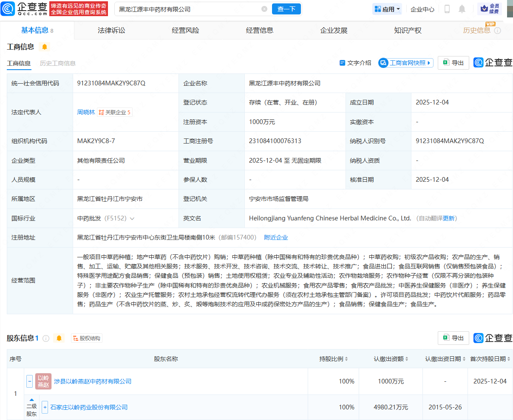This screenshot has width=513, height=420.
Task: Open the 工商官网快照 snapshot tool
Action: click(405, 62)
